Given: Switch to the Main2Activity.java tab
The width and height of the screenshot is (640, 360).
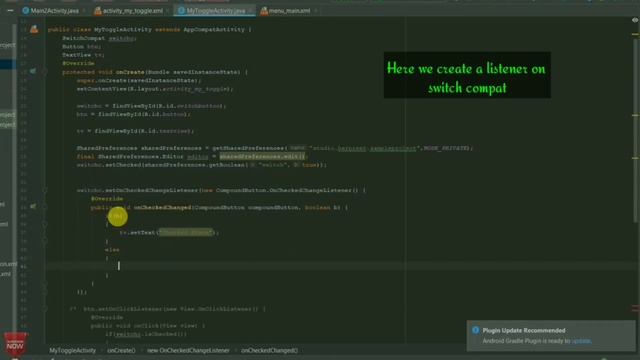Looking at the screenshot, I should pos(54,11).
